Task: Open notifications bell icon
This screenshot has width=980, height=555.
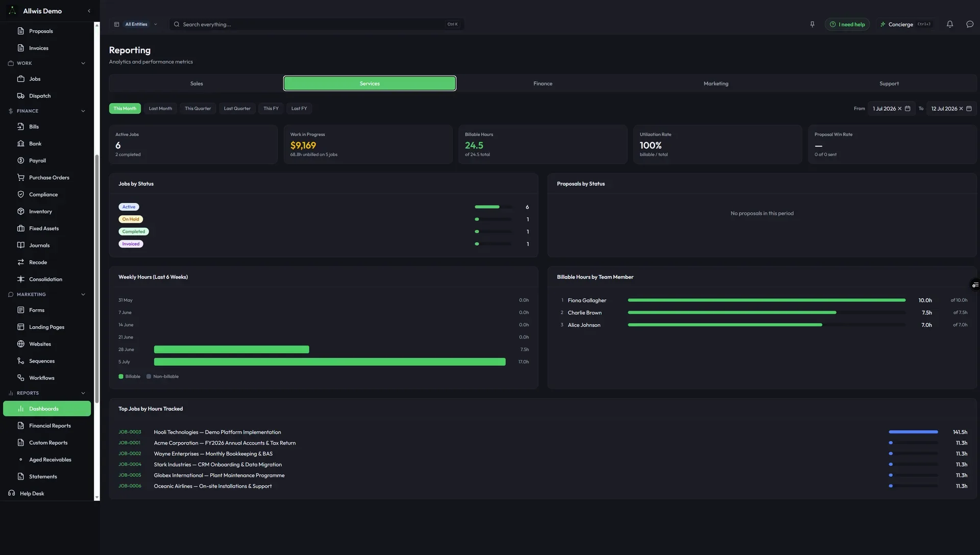Action: 950,24
